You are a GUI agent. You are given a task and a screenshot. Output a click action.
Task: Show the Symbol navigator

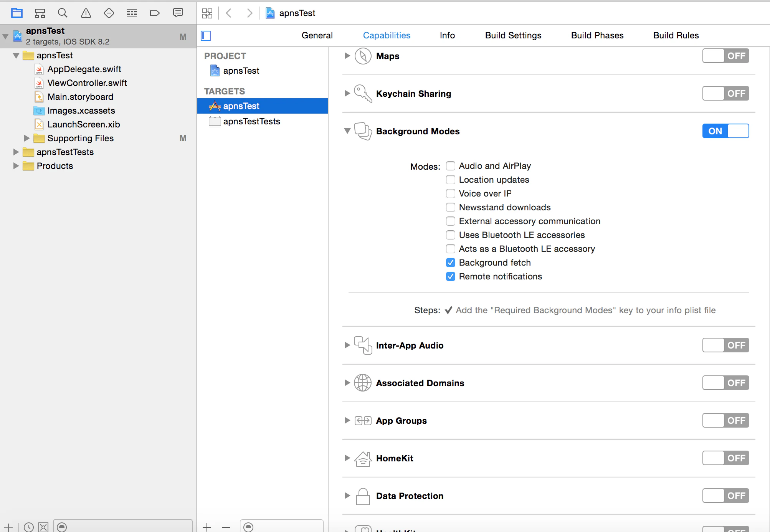click(x=40, y=13)
